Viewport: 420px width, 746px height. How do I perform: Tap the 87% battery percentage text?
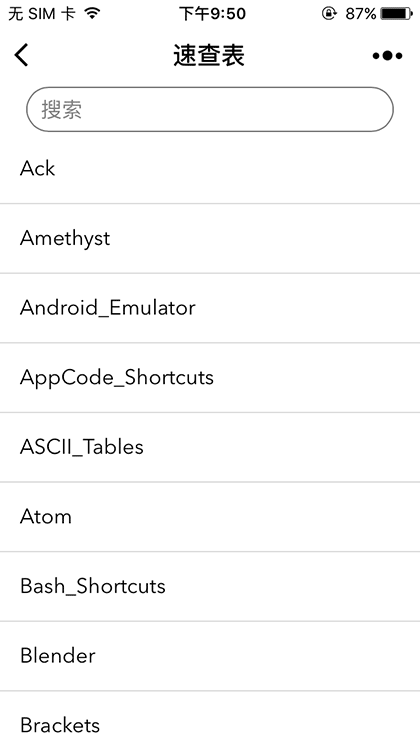click(361, 14)
